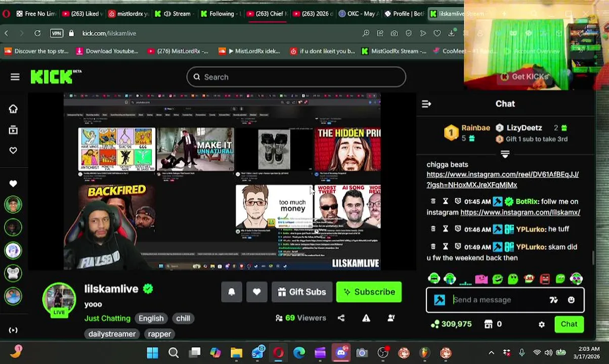609x364 pixels.
Task: Switch to the (263) Chief K tab
Action: pos(266,14)
